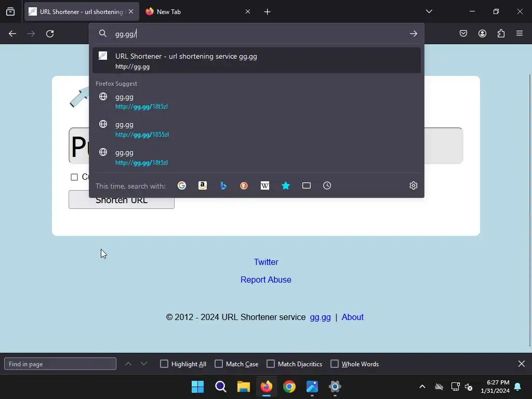Go back to previous page
This screenshot has width=532, height=399.
pos(12,34)
